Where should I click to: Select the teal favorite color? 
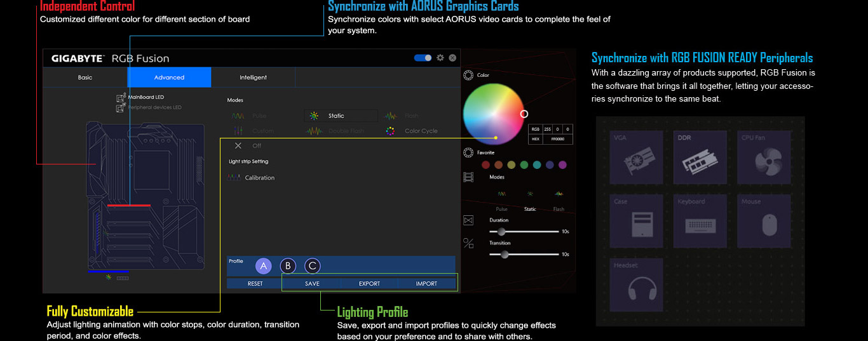pyautogui.click(x=537, y=165)
